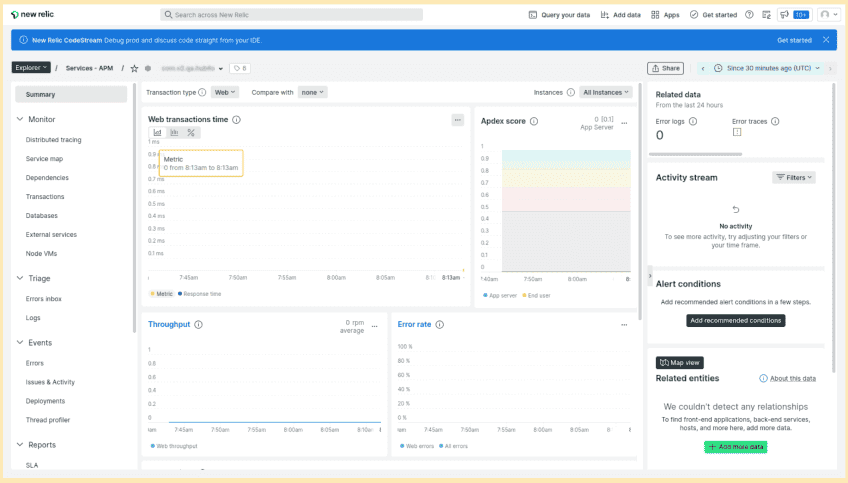This screenshot has width=848, height=483.
Task: Click the hexagon status icon beside the star
Action: click(148, 68)
